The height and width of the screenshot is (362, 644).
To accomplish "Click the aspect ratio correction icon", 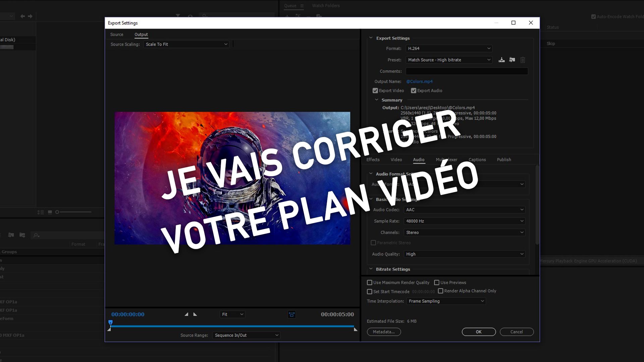I will point(291,314).
